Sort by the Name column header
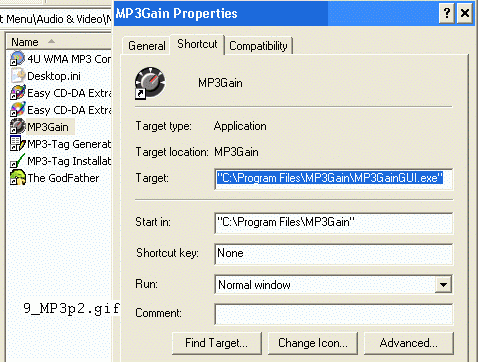The height and width of the screenshot is (362, 478). point(59,42)
